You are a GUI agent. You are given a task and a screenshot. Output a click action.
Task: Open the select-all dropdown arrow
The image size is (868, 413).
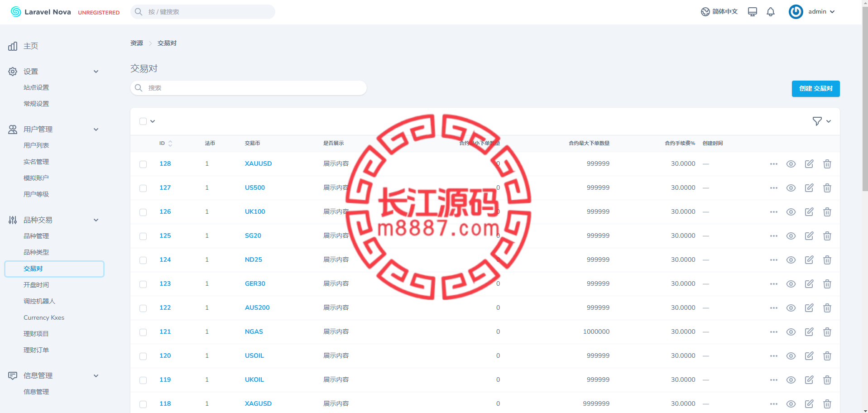(x=153, y=121)
